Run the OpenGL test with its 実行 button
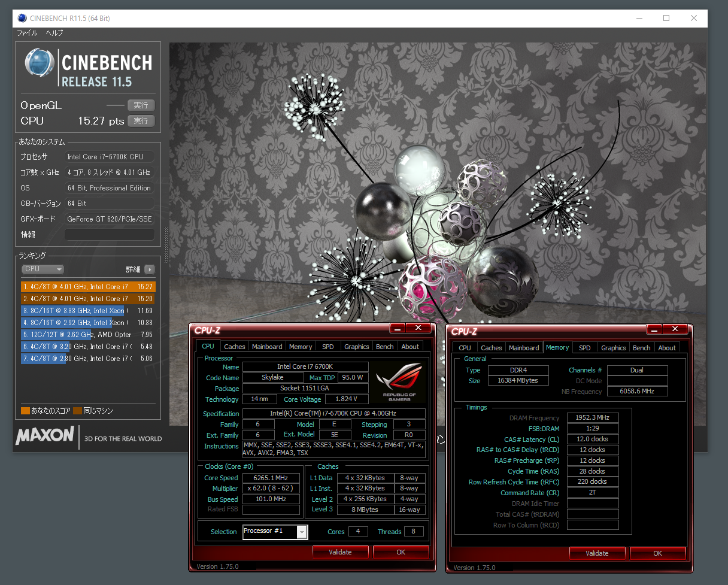Viewport: 728px width, 585px height. pyautogui.click(x=141, y=105)
